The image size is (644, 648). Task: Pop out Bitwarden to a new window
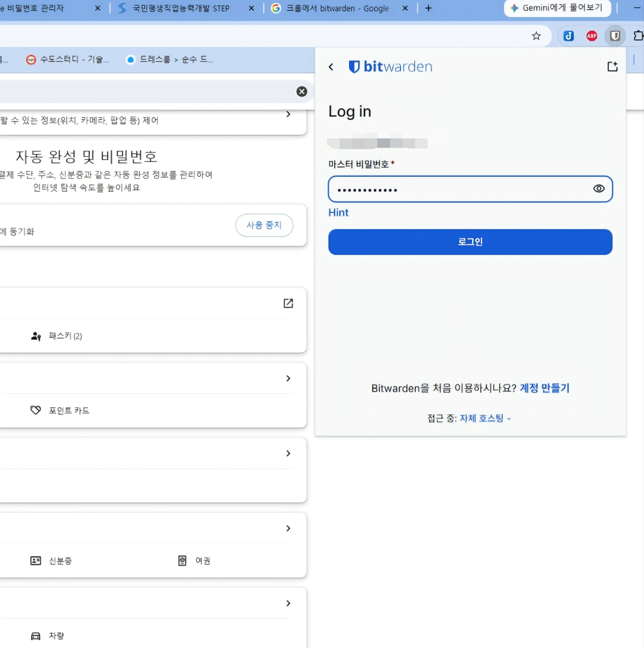click(x=613, y=66)
